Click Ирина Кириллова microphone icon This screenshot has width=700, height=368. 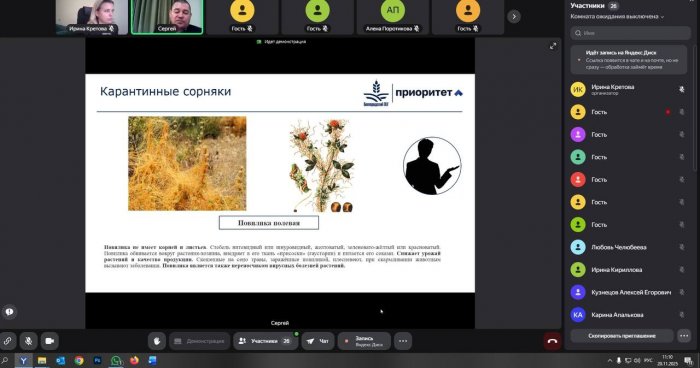pos(682,270)
